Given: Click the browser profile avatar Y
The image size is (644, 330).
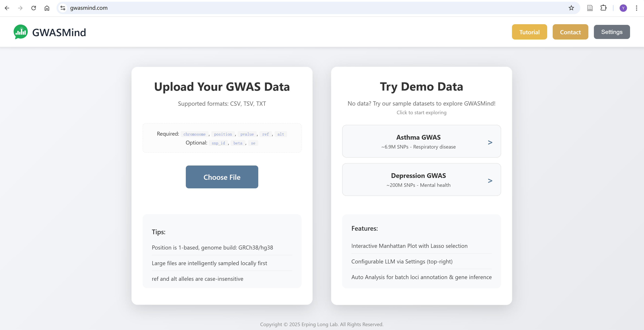Looking at the screenshot, I should click(623, 8).
